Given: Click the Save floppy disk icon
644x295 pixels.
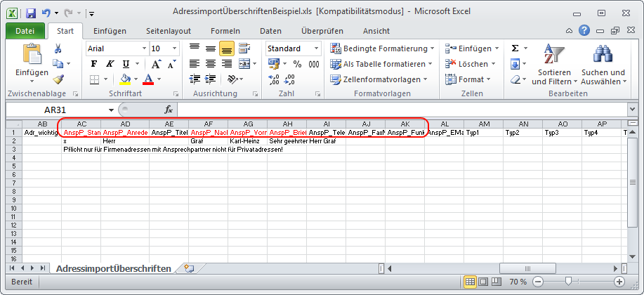Looking at the screenshot, I should tap(31, 13).
